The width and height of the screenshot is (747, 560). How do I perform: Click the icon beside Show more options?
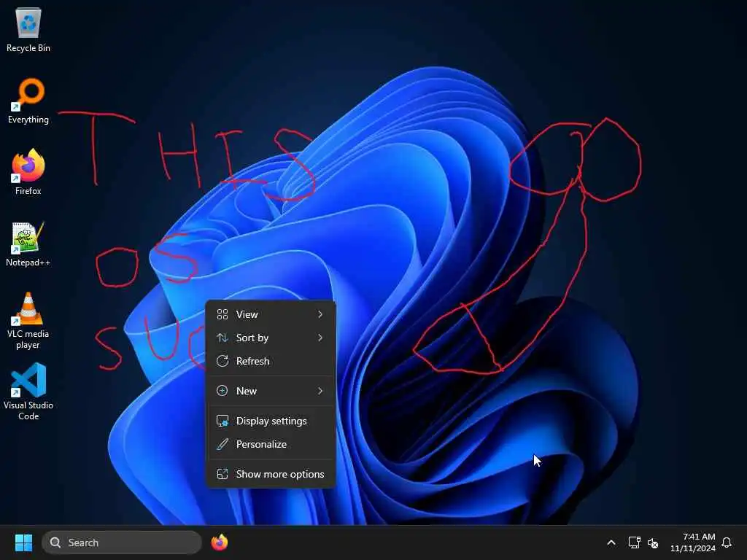point(222,474)
